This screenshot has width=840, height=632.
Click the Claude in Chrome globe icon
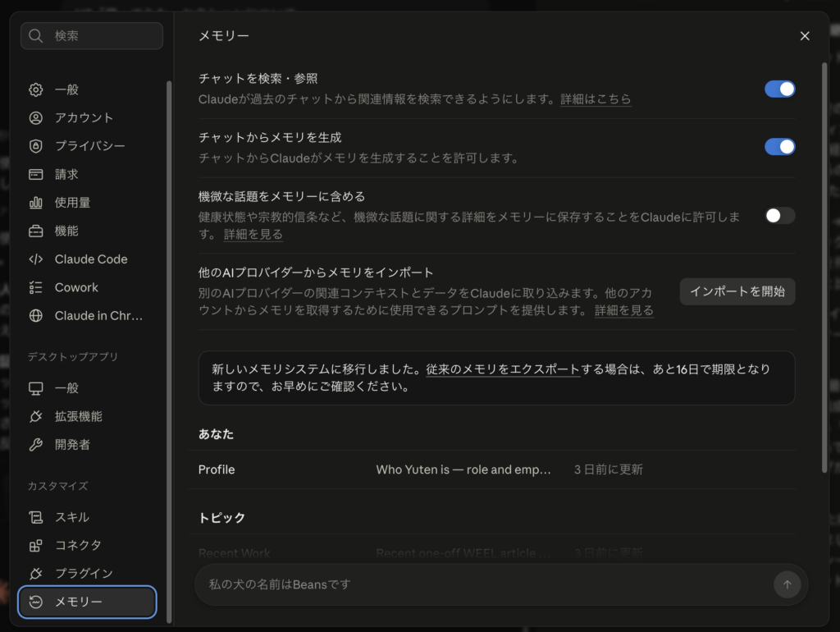pos(36,316)
